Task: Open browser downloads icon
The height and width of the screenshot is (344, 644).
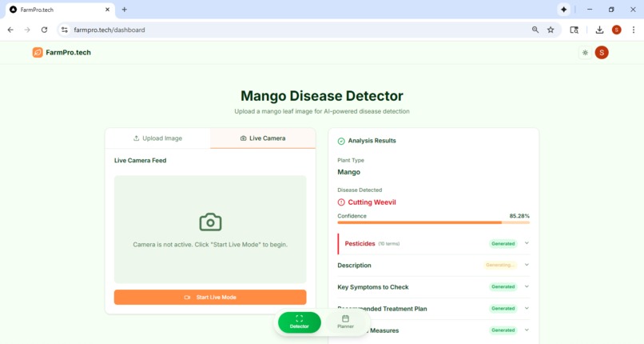Action: [599, 30]
